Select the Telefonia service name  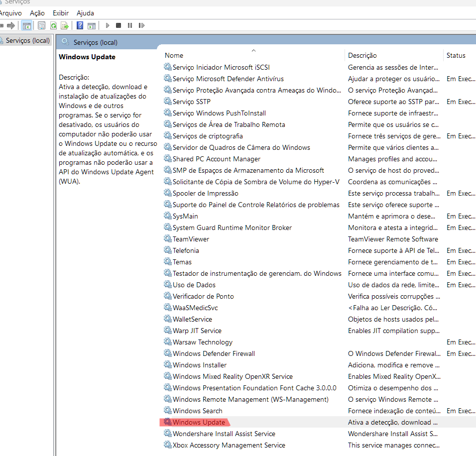[x=186, y=251]
